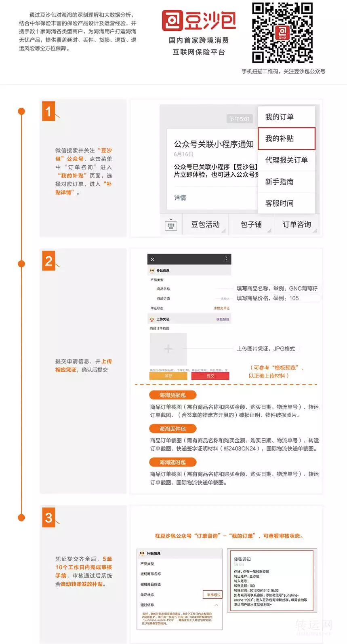Click the 产品类型 row in step 2 form

[x=189, y=280]
